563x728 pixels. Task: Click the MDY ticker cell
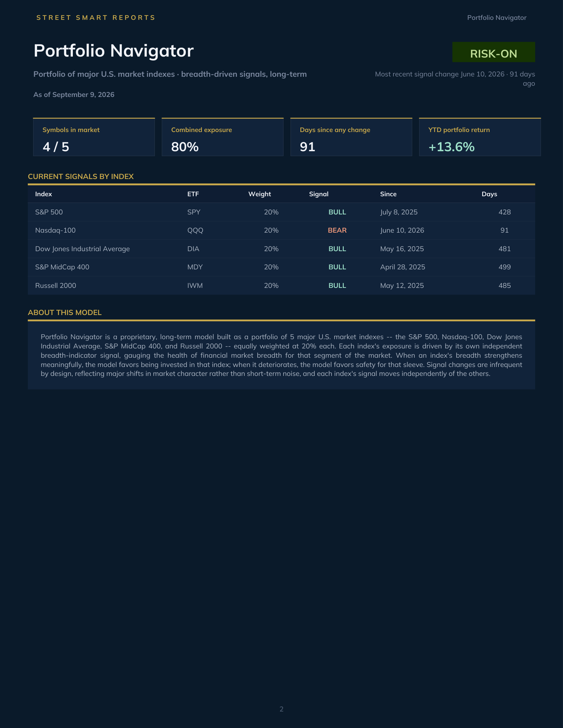pyautogui.click(x=195, y=267)
